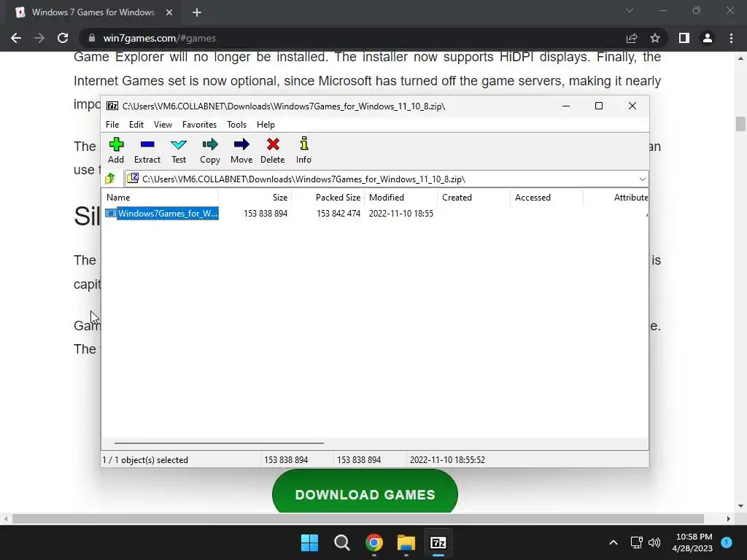Share this page icon in Chrome
Viewport: 747px width, 560px height.
click(632, 38)
